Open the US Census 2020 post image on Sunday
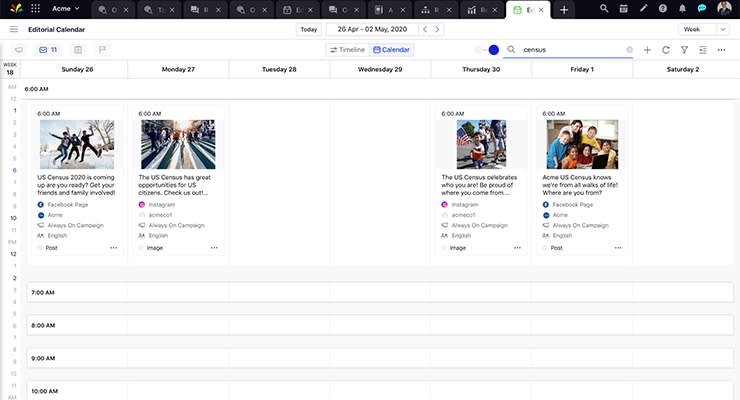740x400 pixels. pyautogui.click(x=77, y=144)
